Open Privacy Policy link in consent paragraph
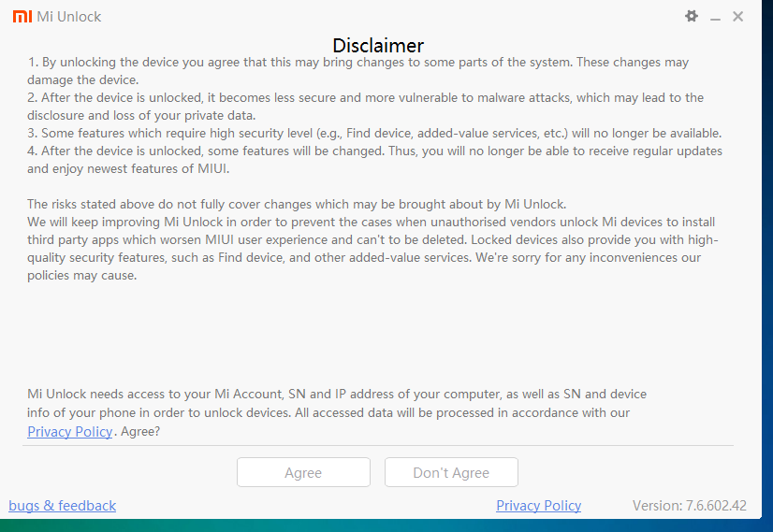Screen dimensions: 773x532 point(69,432)
